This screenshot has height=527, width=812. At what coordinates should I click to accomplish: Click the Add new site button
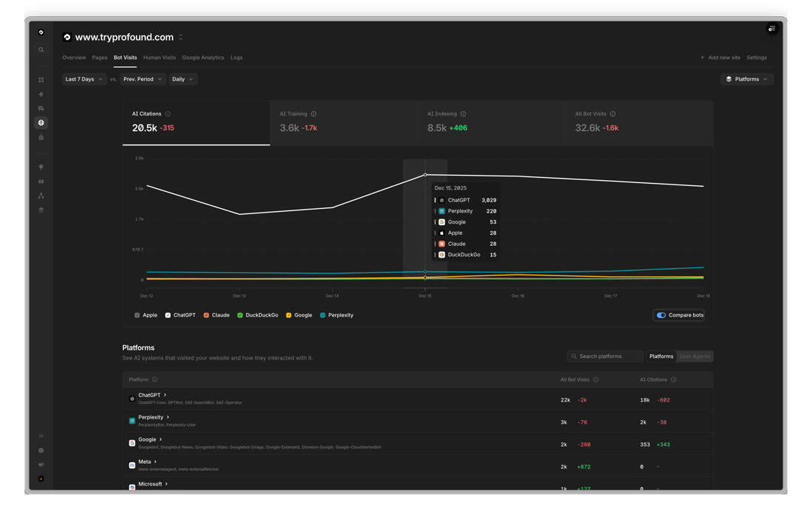[720, 58]
